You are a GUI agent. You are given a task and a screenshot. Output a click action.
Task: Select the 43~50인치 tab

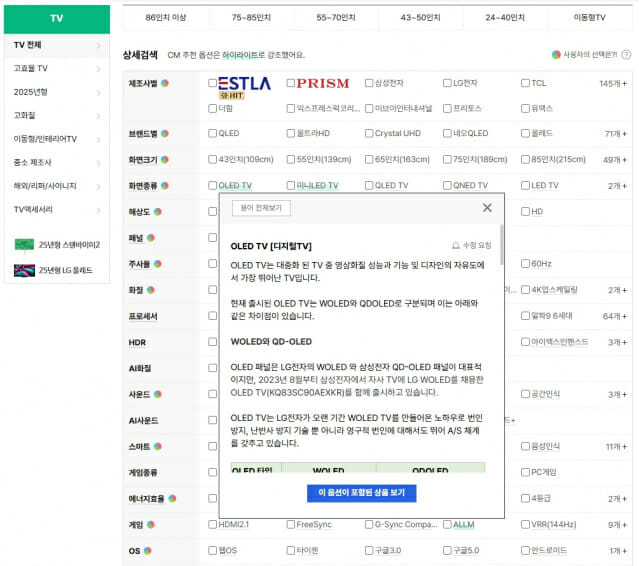421,18
